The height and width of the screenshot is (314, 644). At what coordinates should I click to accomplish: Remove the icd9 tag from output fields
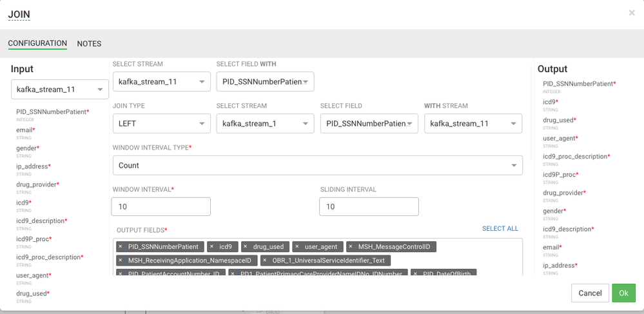coord(211,247)
